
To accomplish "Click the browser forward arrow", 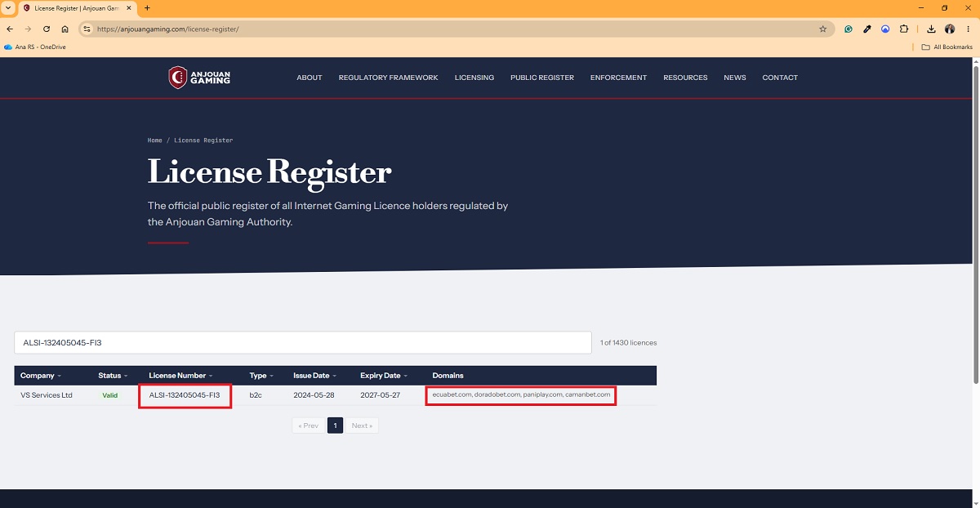I will point(28,29).
